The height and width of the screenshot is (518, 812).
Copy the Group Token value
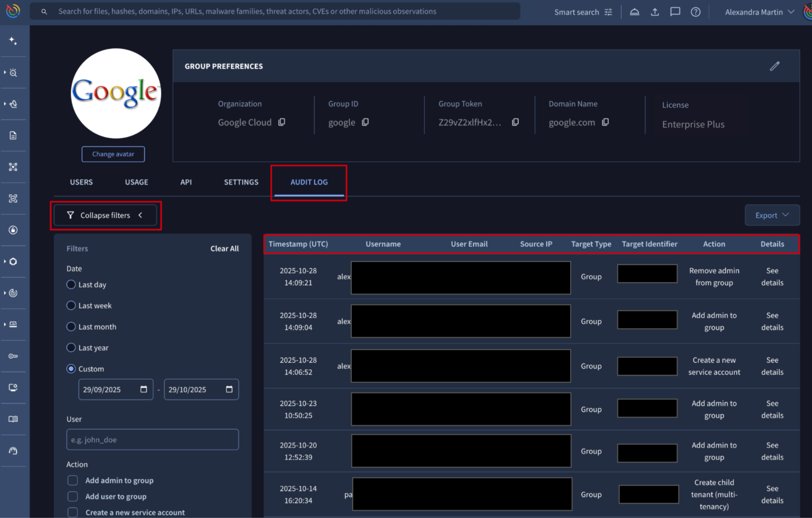pos(515,122)
